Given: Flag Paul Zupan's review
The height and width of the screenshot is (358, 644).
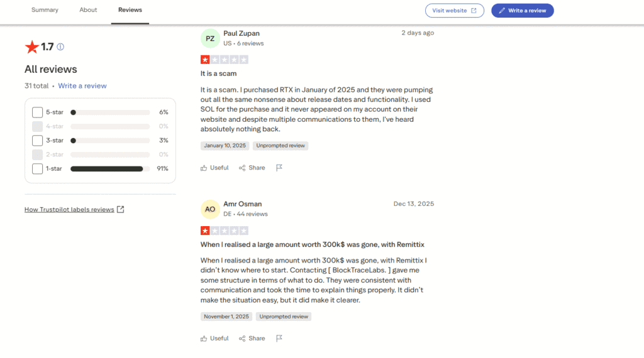Looking at the screenshot, I should click(279, 168).
